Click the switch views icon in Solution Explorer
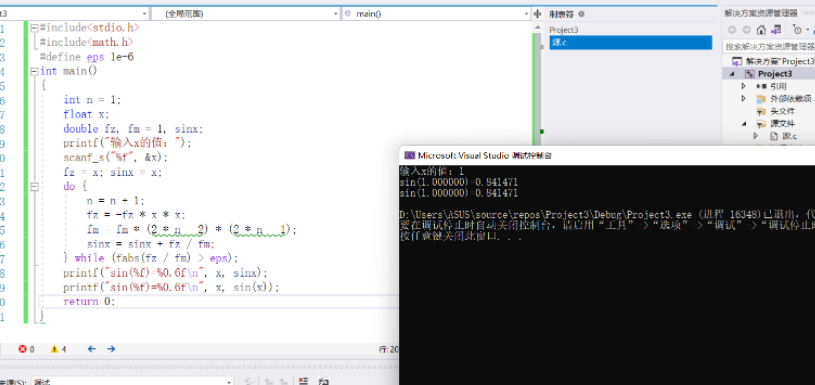 776,30
